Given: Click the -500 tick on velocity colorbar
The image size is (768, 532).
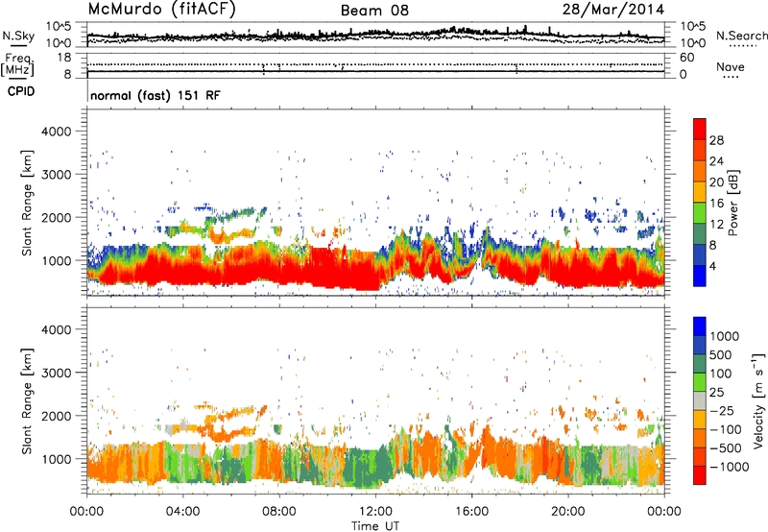Looking at the screenshot, I should 726,447.
